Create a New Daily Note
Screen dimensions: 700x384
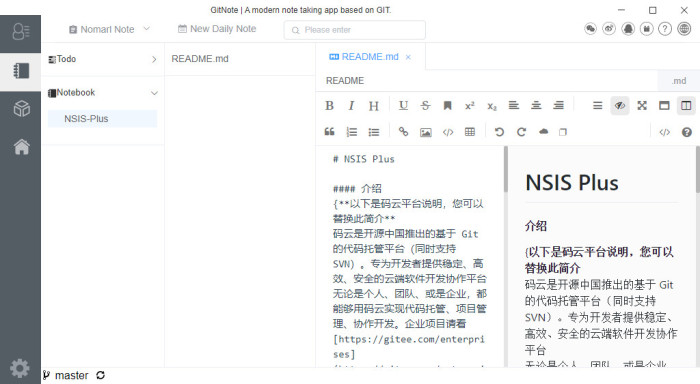pyautogui.click(x=217, y=29)
